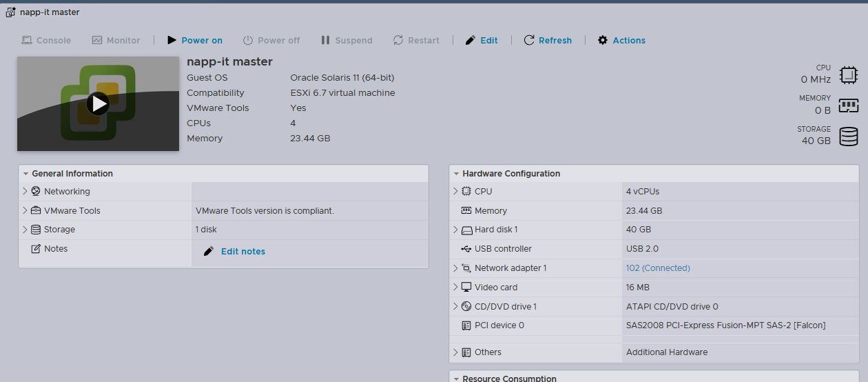Click the Others hardware icon
Image resolution: width=868 pixels, height=382 pixels.
pos(466,352)
